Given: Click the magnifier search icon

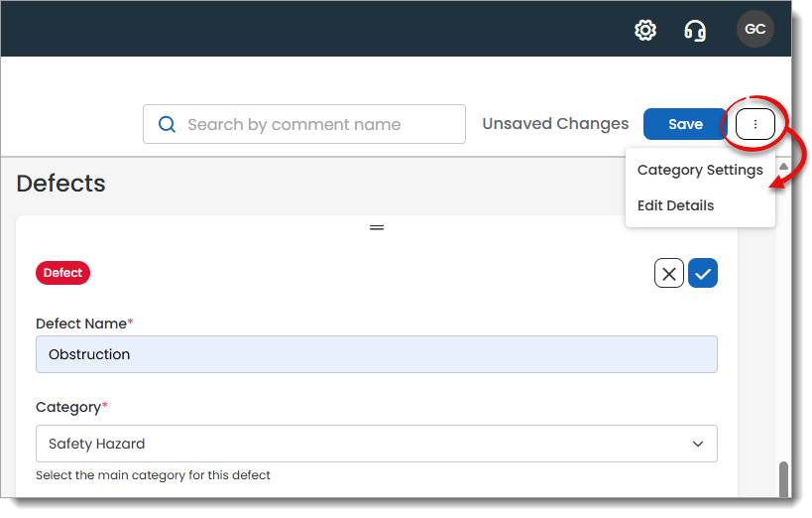Looking at the screenshot, I should click(x=168, y=124).
